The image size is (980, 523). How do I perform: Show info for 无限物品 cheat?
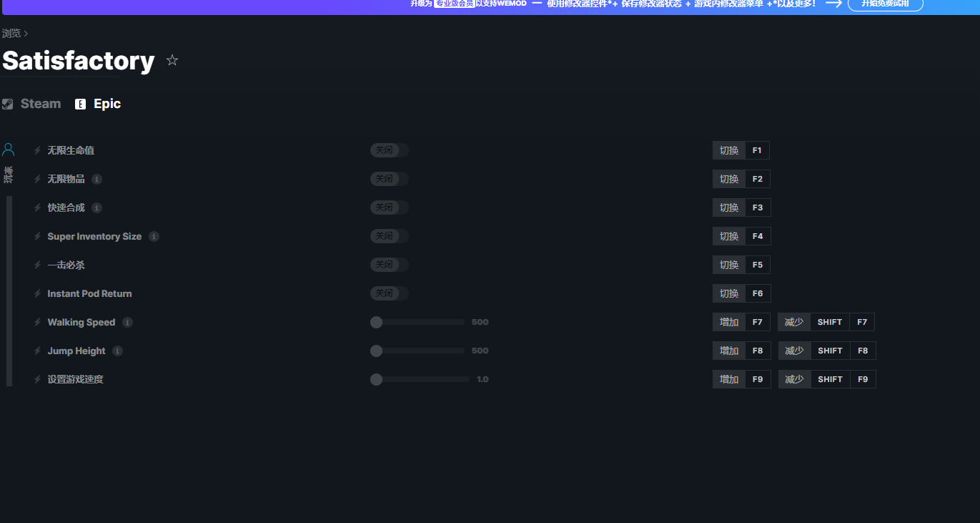coord(96,179)
